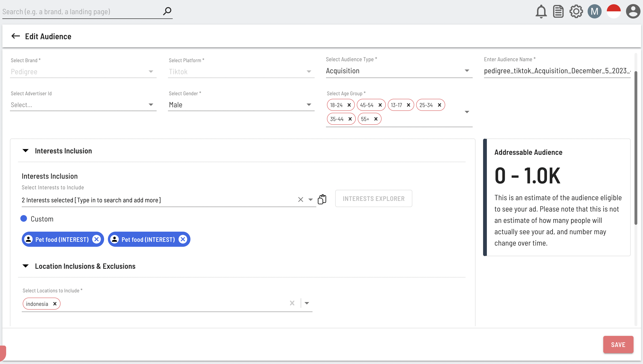Screen dimensions: 643x364
Task: Open the document/reports icon in header
Action: (x=558, y=12)
